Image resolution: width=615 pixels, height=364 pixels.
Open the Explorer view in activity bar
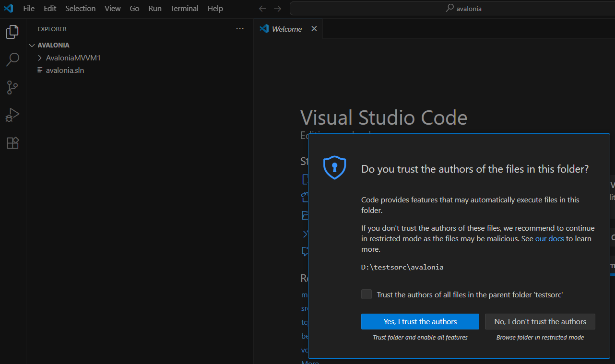pos(12,32)
